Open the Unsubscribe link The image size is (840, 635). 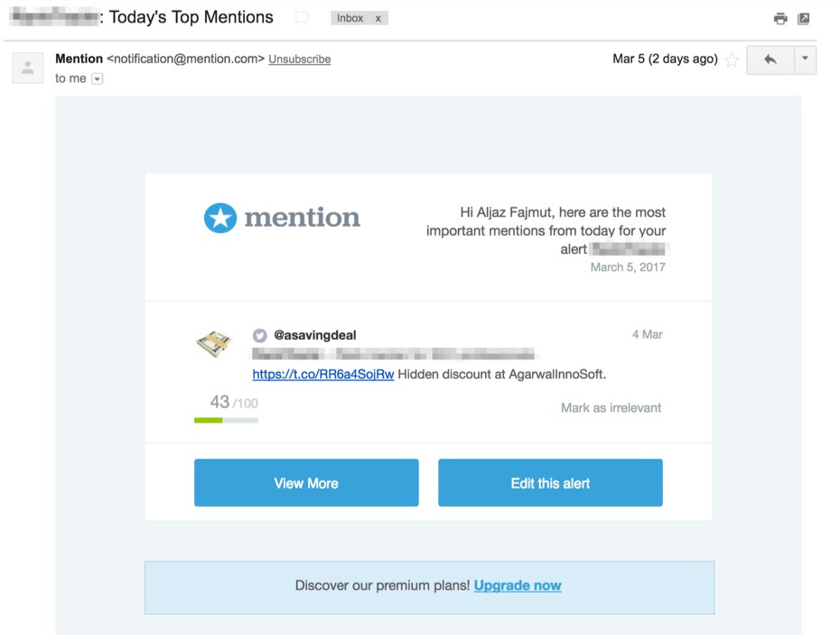click(300, 60)
